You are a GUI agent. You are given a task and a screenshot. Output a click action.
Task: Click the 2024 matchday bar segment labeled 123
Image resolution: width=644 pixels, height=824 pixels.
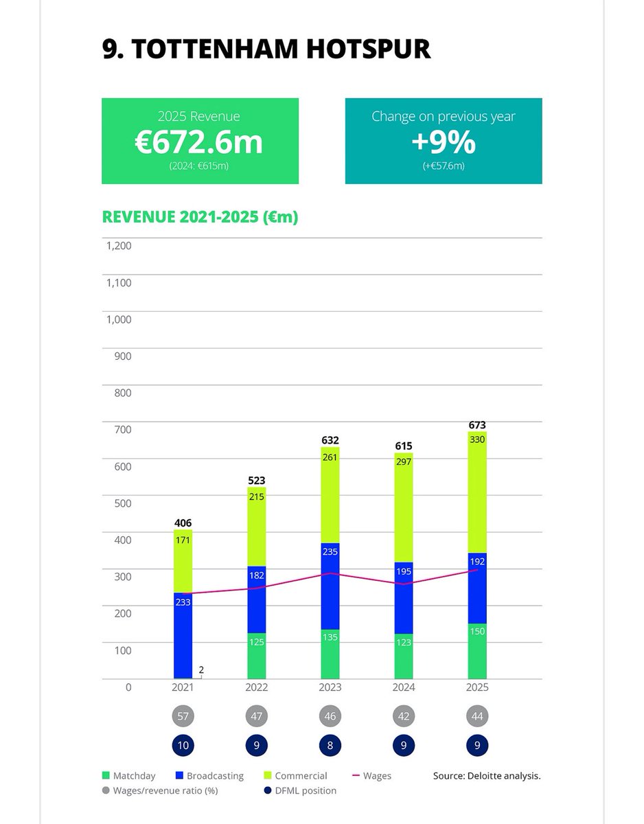click(x=404, y=656)
